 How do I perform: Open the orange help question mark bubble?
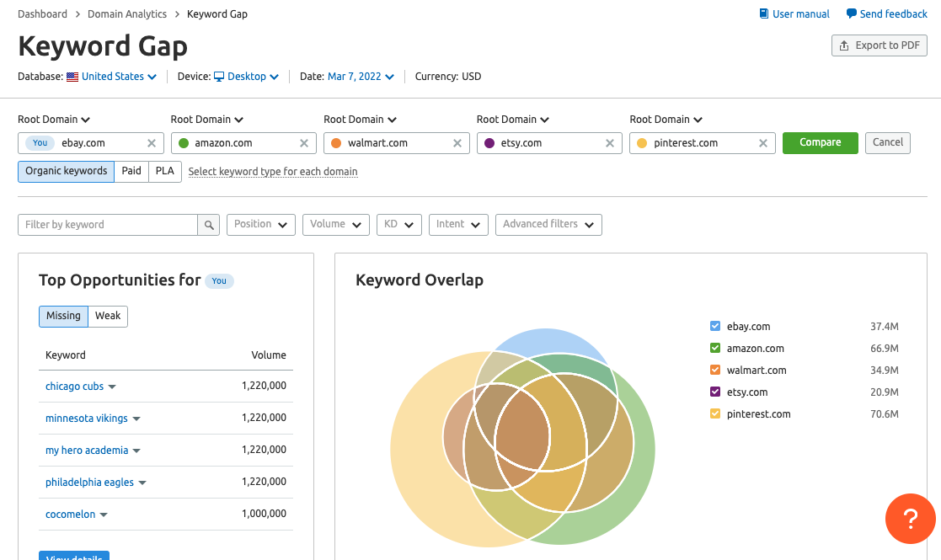tap(910, 518)
